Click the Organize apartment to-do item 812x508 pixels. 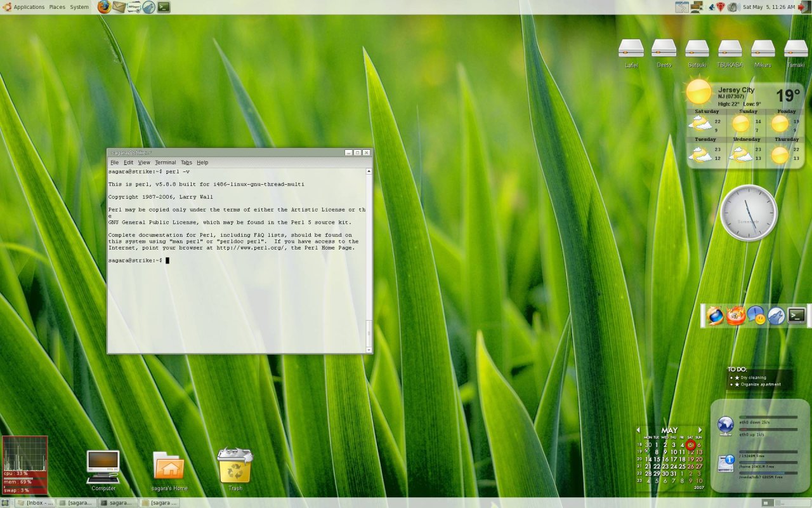click(x=761, y=384)
